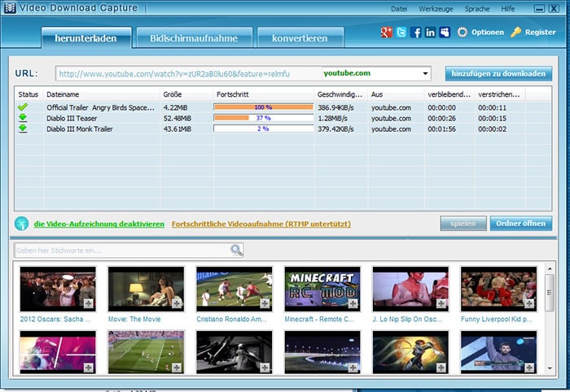Viewport: 570px width, 392px height.
Task: Minimize the Video Download Capture window
Action: tap(539, 8)
